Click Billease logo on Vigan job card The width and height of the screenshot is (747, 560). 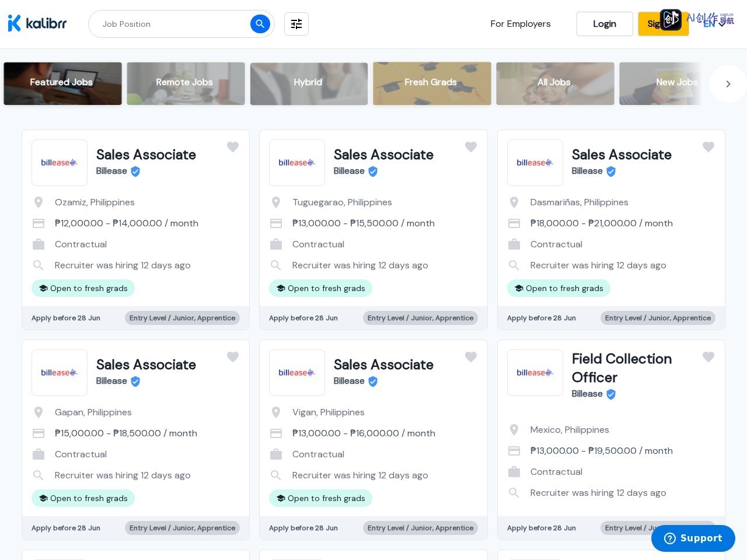[297, 373]
